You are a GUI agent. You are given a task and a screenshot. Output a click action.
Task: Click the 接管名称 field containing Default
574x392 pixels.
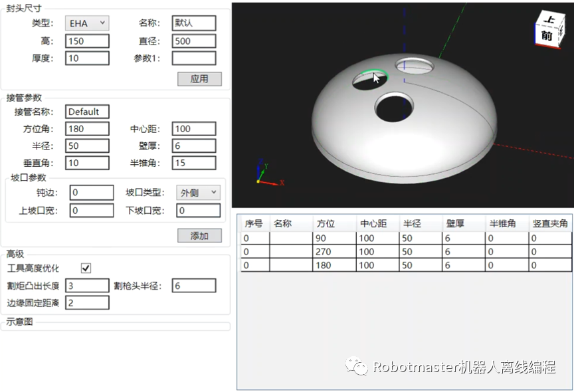[88, 112]
